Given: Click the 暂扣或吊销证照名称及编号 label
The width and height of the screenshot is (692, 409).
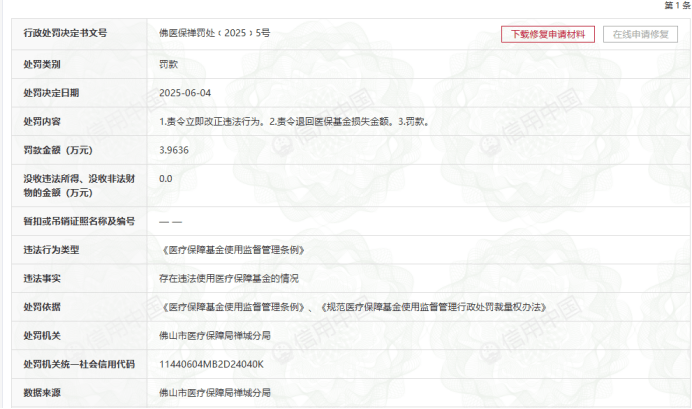Looking at the screenshot, I should (x=78, y=221).
